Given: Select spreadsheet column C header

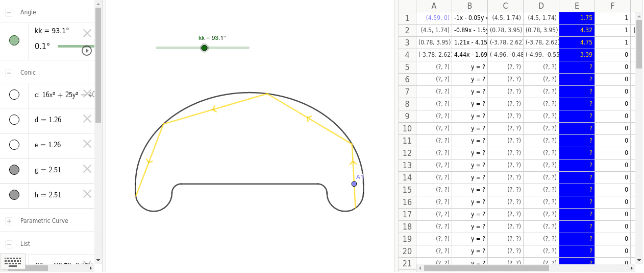Looking at the screenshot, I should (505, 6).
